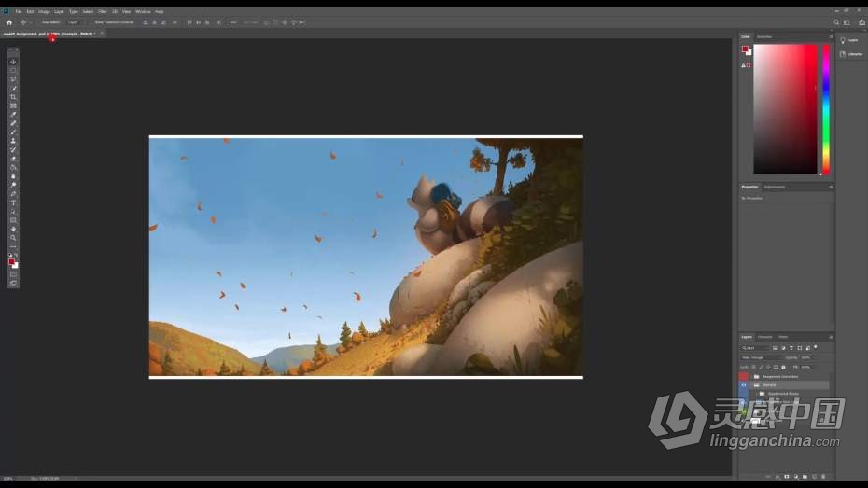Toggle lock all on the selected layer
The image size is (868, 488).
783,367
